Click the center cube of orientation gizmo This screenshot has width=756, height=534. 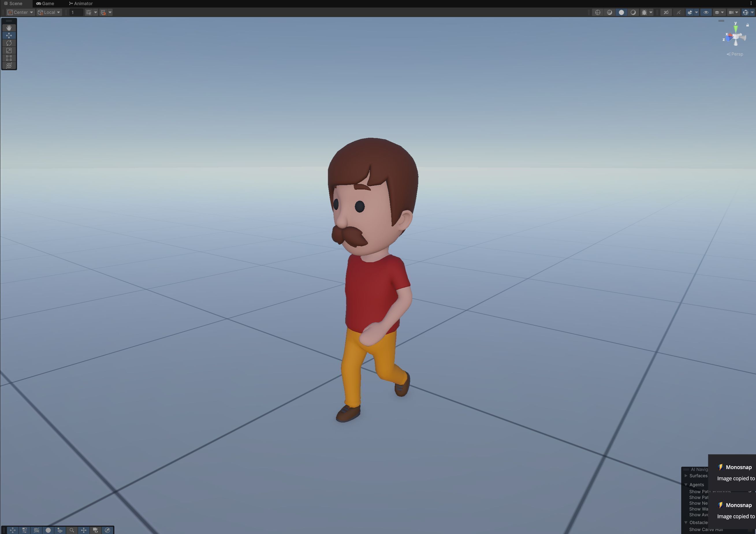point(735,37)
